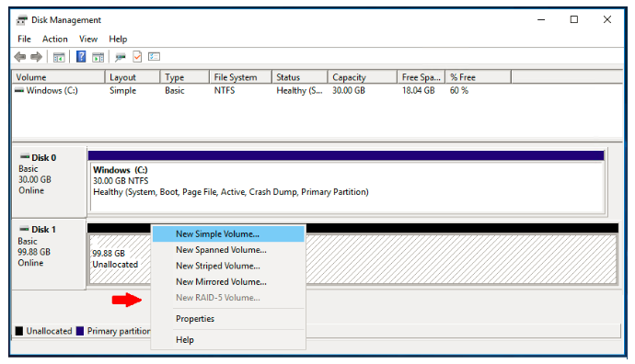Open the View menu

[x=88, y=39]
